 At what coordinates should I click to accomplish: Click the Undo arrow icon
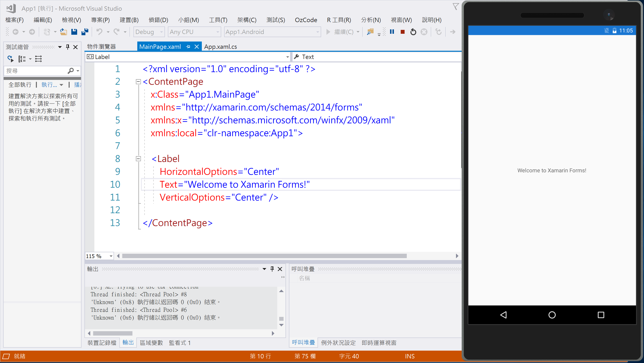click(99, 32)
